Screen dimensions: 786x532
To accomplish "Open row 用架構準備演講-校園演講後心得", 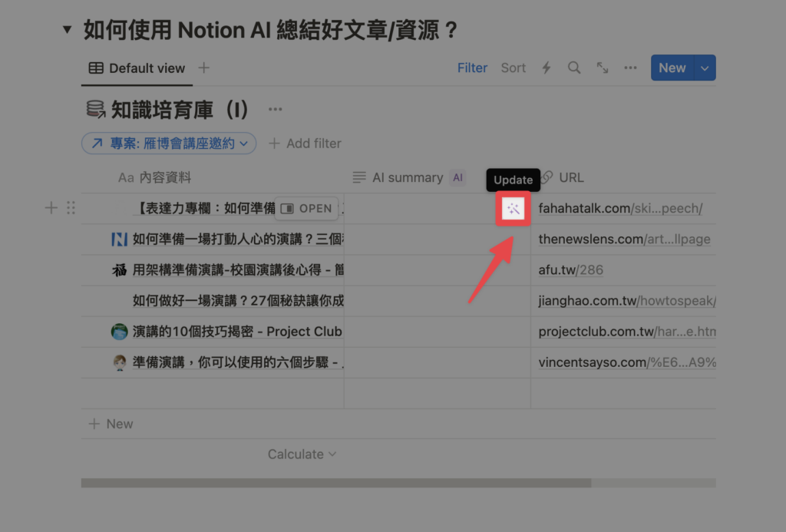I will [238, 270].
